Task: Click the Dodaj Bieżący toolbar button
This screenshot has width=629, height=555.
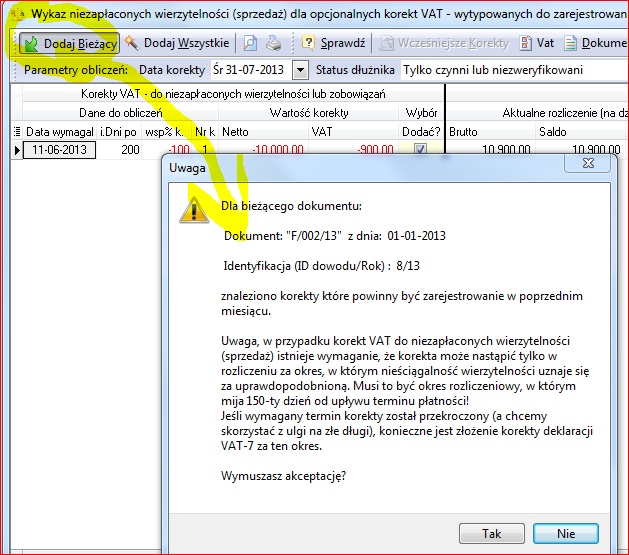Action: (x=69, y=43)
